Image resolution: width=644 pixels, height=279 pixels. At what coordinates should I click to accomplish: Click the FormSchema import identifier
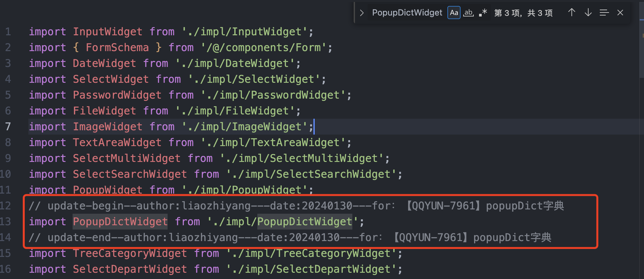[117, 47]
